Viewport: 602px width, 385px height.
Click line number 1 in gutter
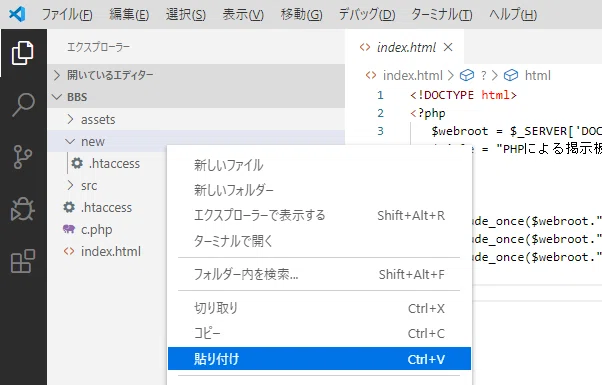point(380,95)
